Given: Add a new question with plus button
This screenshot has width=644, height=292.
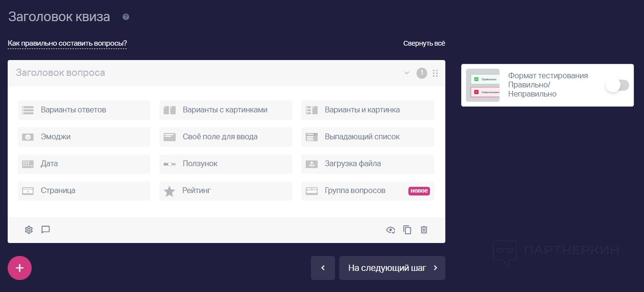Looking at the screenshot, I should (20, 268).
